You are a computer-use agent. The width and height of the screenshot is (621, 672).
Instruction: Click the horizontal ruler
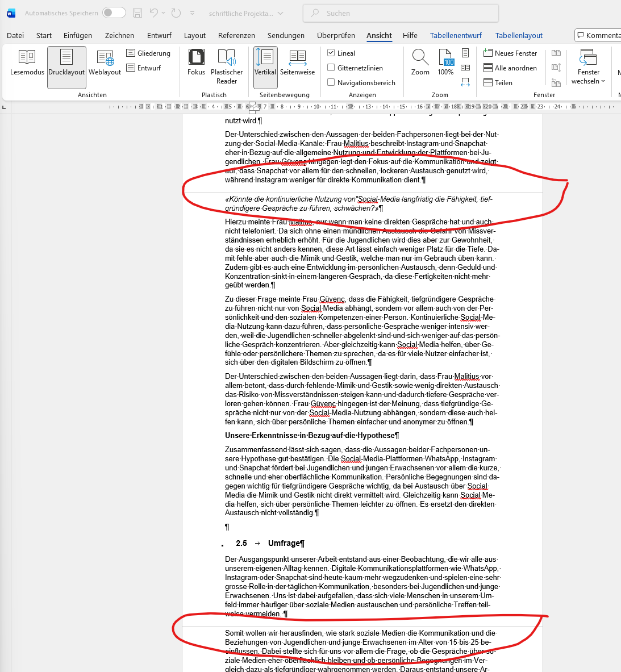click(362, 107)
